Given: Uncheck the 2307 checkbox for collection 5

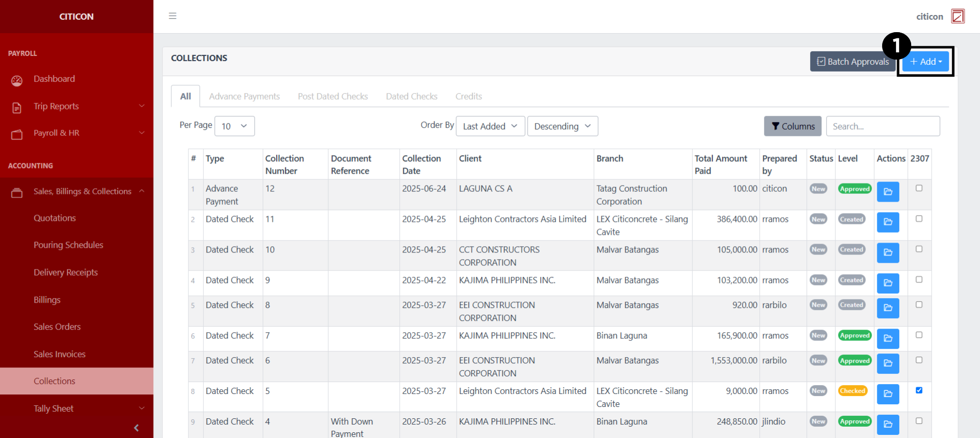Looking at the screenshot, I should [x=918, y=390].
